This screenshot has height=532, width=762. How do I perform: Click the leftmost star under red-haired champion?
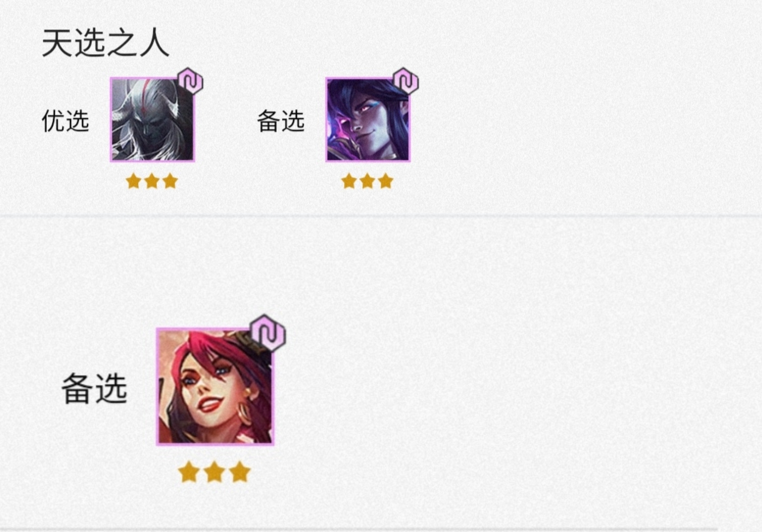189,472
